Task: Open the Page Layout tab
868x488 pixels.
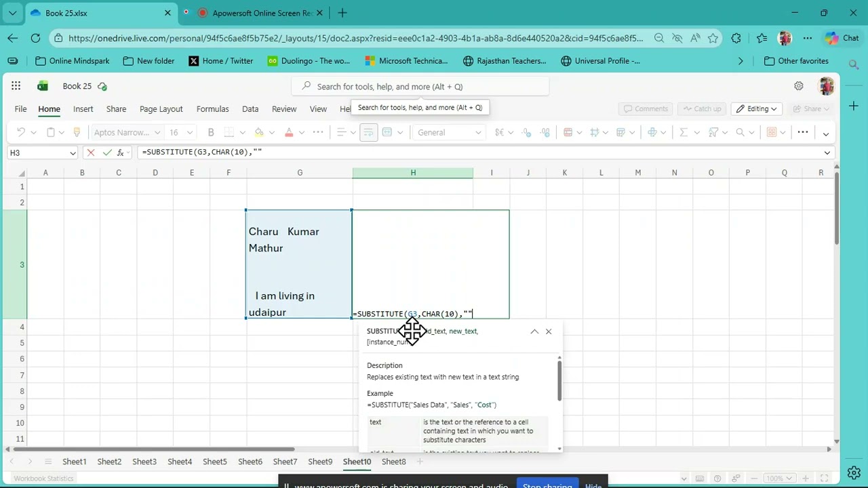Action: click(x=161, y=108)
